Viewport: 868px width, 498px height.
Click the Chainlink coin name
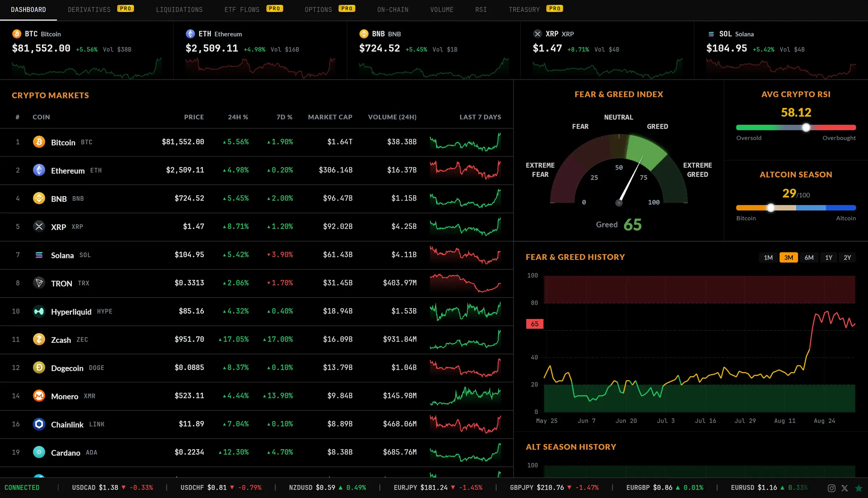tap(67, 424)
